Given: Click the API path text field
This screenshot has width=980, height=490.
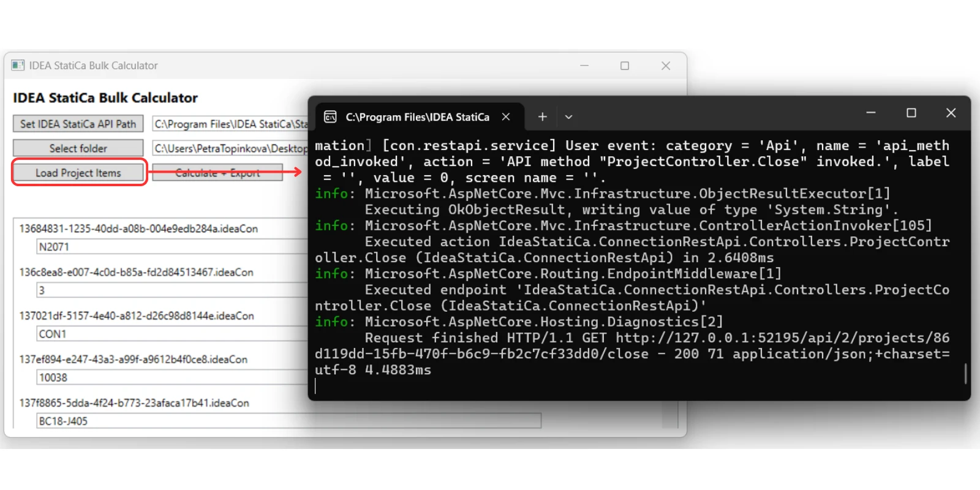Looking at the screenshot, I should click(231, 124).
